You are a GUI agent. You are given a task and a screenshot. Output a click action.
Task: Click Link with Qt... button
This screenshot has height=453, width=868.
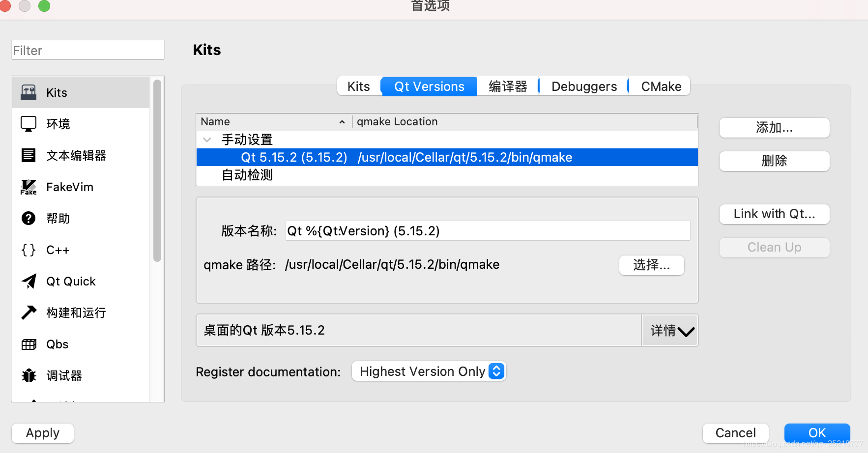tap(774, 214)
